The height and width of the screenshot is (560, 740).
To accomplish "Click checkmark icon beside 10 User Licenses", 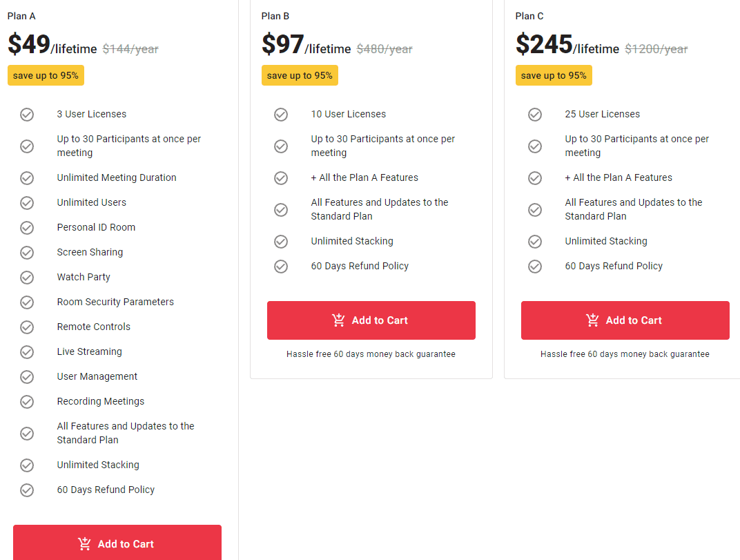I will click(x=281, y=115).
